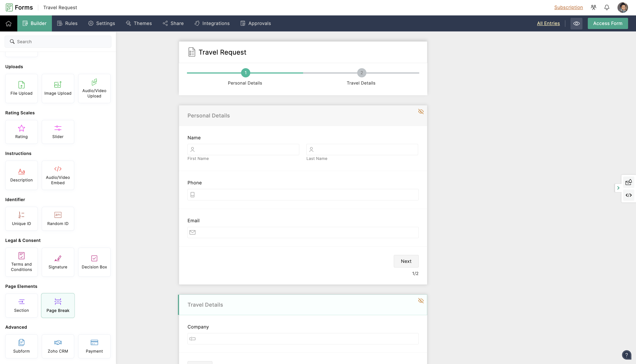Click the form search box
This screenshot has width=636, height=364.
point(58,42)
